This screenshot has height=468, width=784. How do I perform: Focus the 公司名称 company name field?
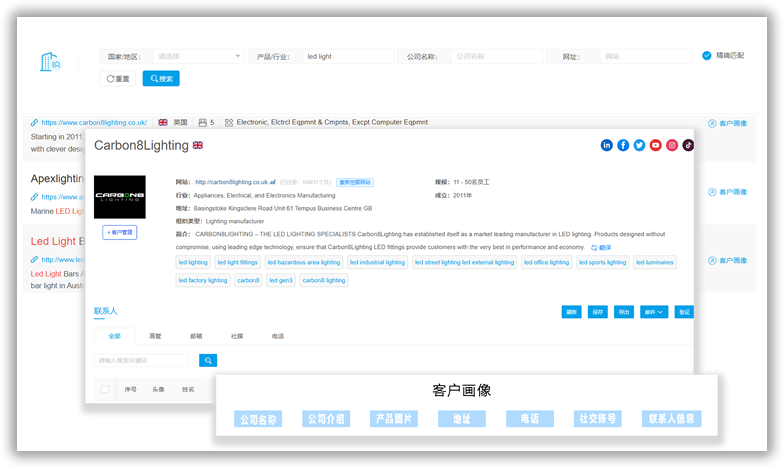(x=497, y=56)
